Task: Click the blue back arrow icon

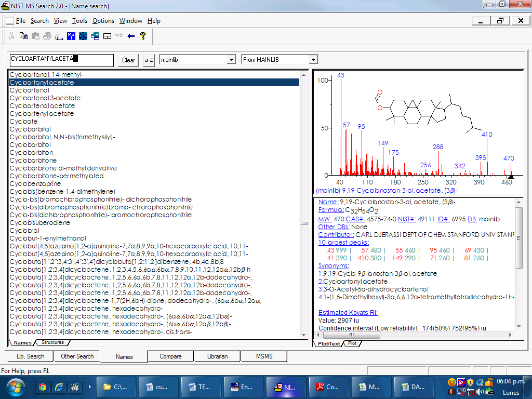Action: [x=131, y=36]
